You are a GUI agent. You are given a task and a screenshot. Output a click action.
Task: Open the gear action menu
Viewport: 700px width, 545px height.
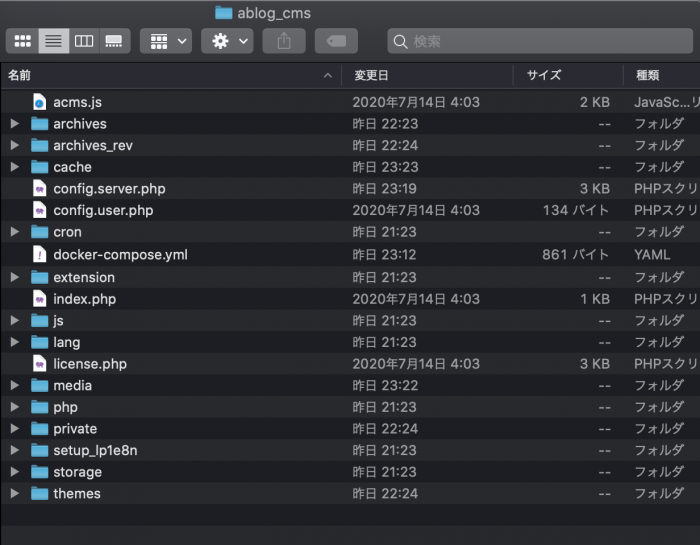[x=227, y=41]
